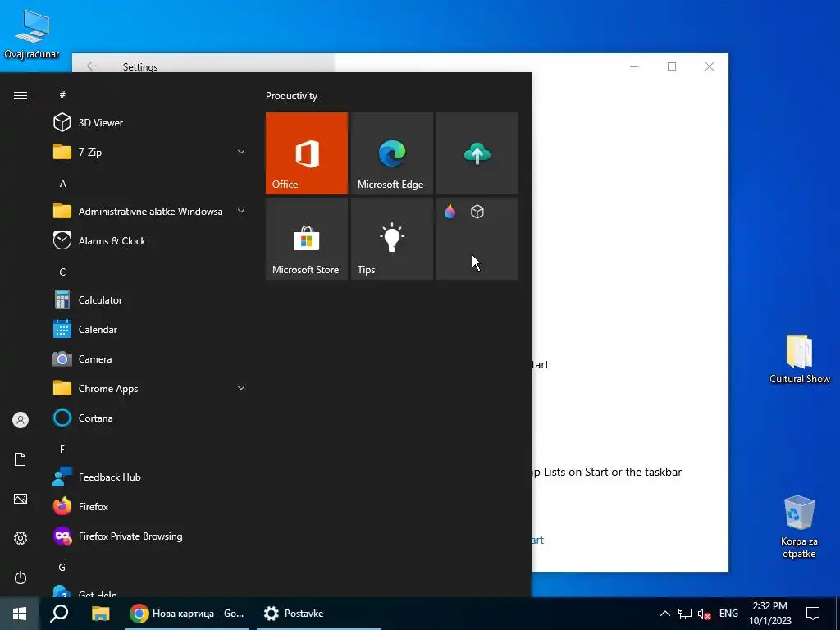Open 3D Viewer from the app list
This screenshot has width=840, height=630.
click(150, 123)
